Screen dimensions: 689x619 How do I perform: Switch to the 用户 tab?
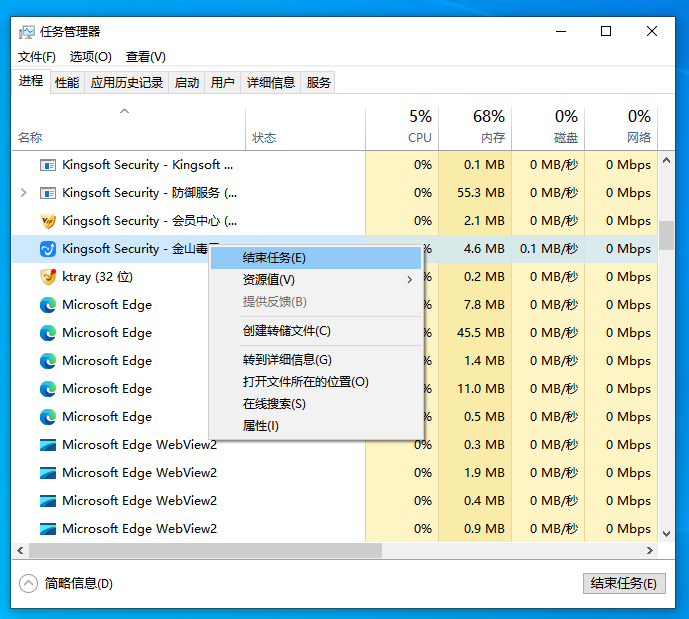coord(222,83)
